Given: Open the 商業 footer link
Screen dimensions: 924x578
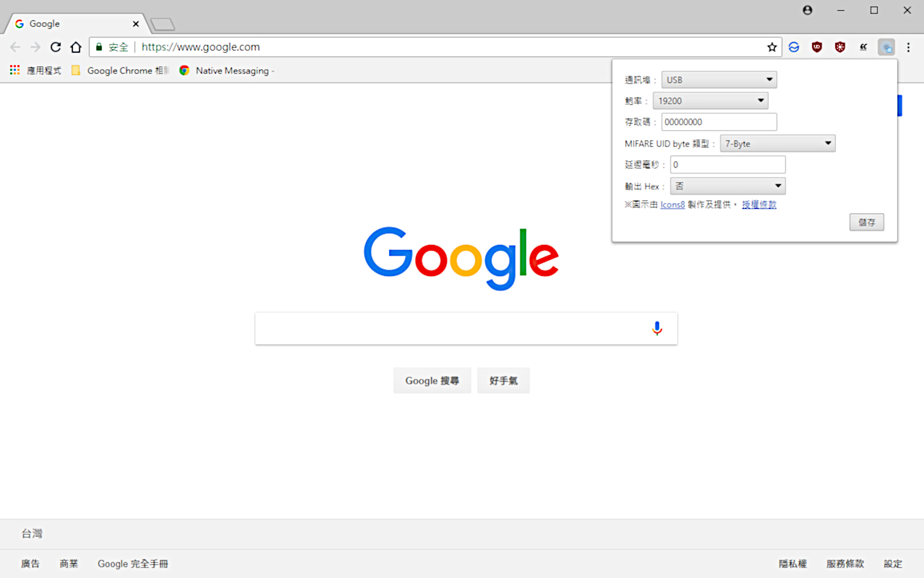Looking at the screenshot, I should [69, 564].
